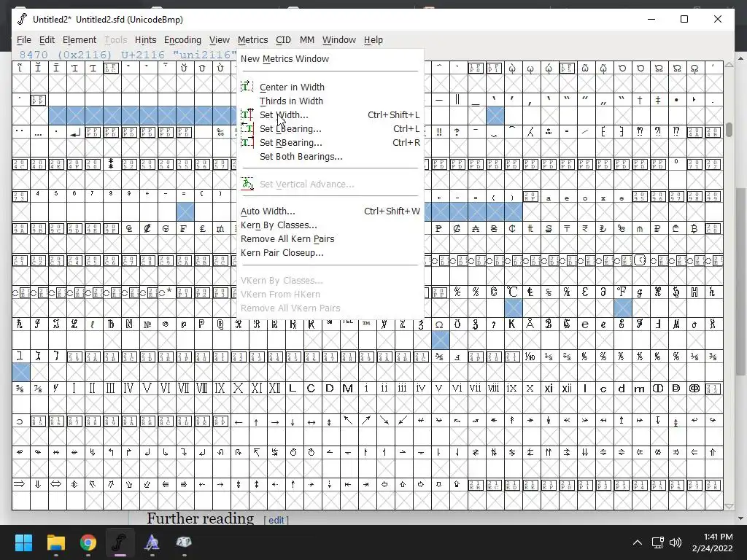
Task: Click the font view scrollbar up arrow
Action: (729, 65)
